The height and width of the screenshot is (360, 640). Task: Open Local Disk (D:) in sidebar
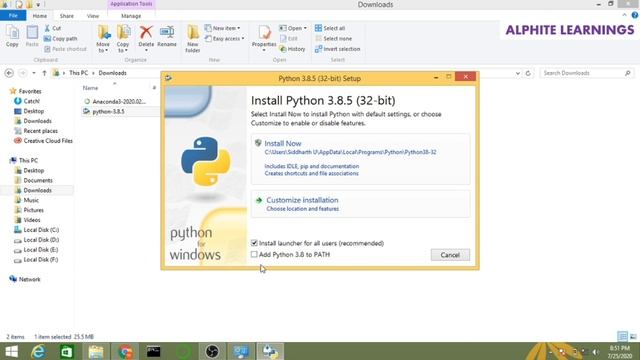tap(41, 240)
